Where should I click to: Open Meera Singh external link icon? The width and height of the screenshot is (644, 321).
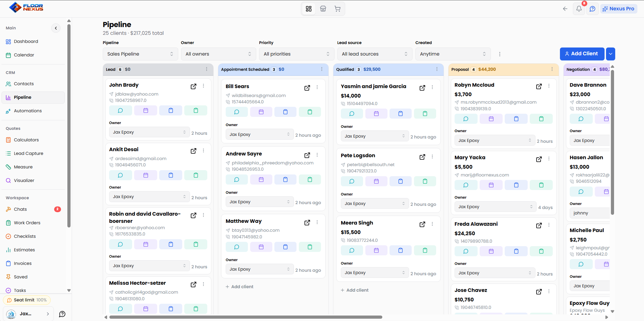(422, 224)
